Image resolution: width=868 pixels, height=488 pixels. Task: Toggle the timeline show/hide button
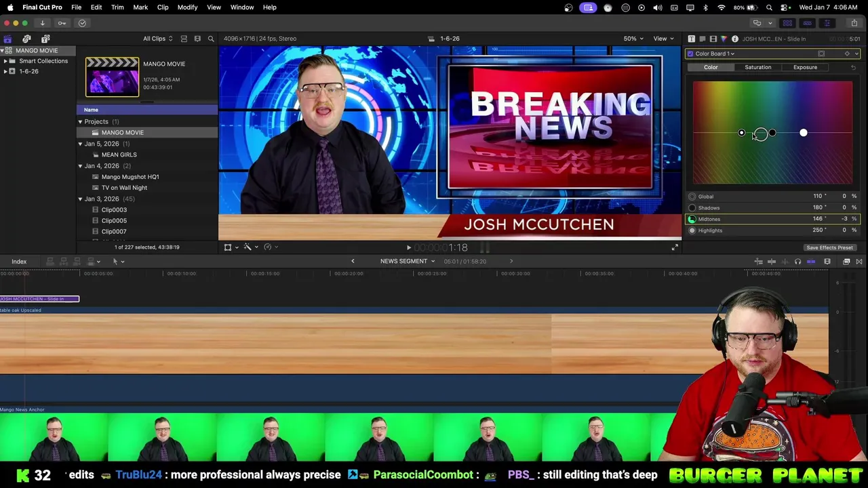(807, 23)
